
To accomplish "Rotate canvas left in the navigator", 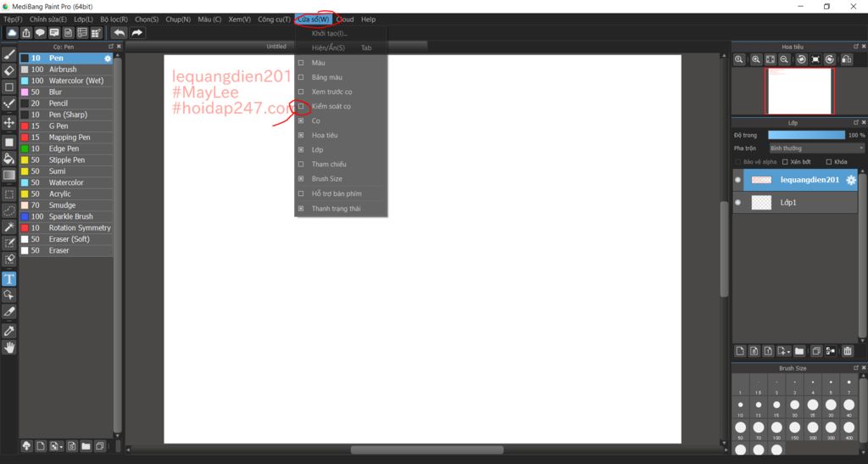I will 801,59.
